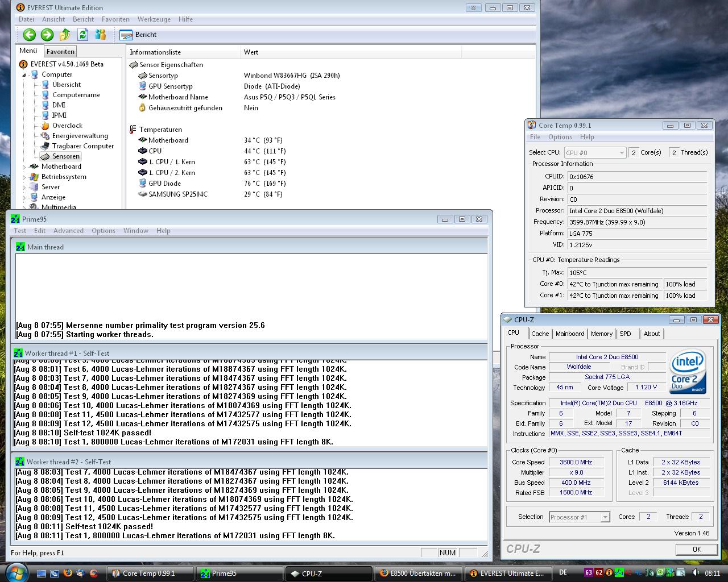Viewport: 728px width, 582px height.
Task: Open the Hilfe menu in EVEREST
Action: [x=185, y=19]
